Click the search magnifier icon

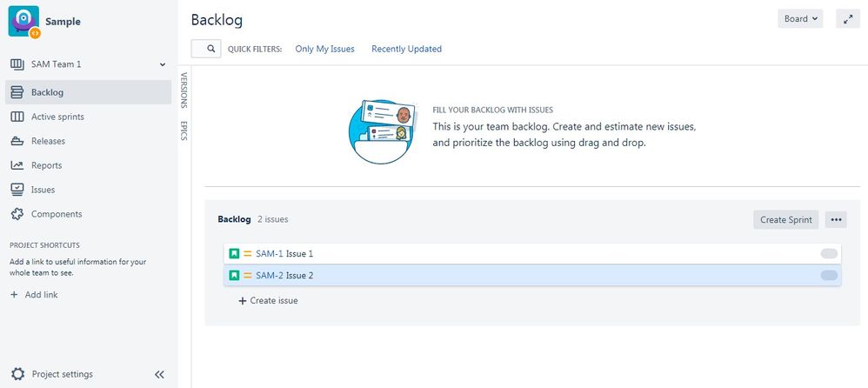click(210, 49)
